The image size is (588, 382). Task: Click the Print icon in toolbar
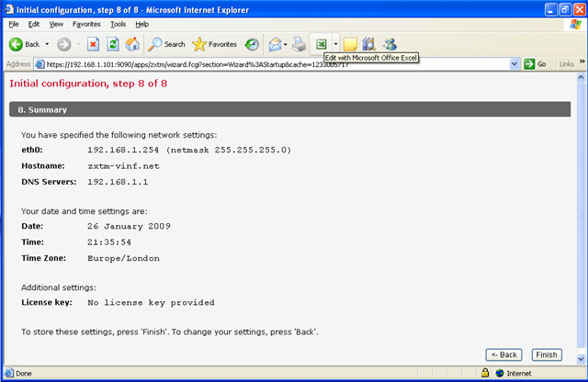[300, 44]
